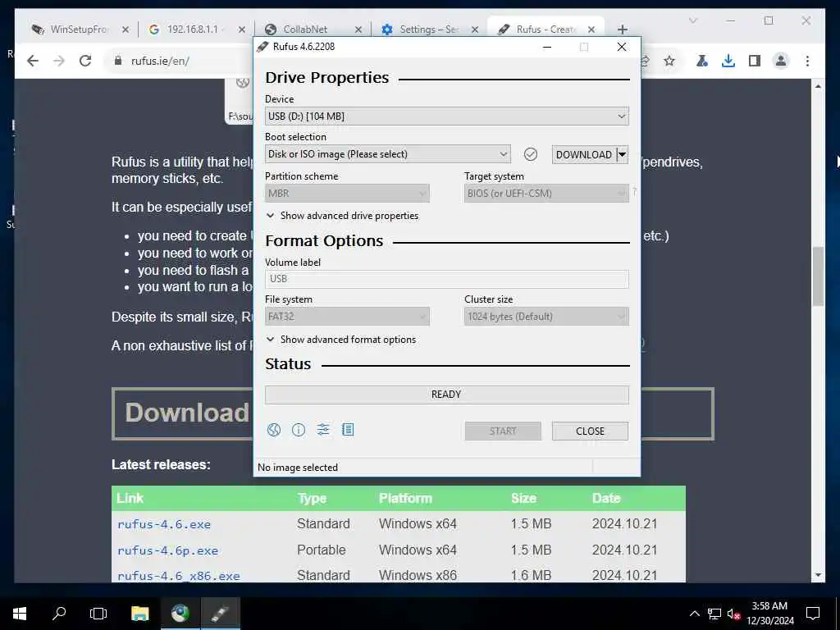Image resolution: width=840 pixels, height=630 pixels.
Task: Download rufus-4.6.exe link
Action: [164, 524]
